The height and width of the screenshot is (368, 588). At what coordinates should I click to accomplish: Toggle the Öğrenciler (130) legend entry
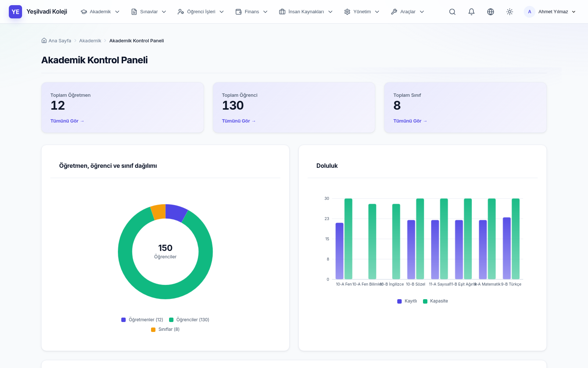pyautogui.click(x=189, y=320)
